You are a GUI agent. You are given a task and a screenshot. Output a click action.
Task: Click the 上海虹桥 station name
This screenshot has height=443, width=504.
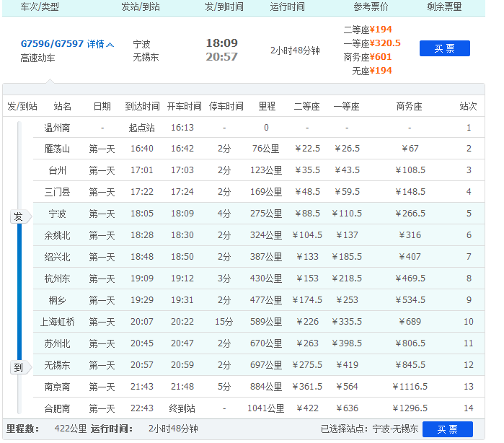(x=57, y=322)
